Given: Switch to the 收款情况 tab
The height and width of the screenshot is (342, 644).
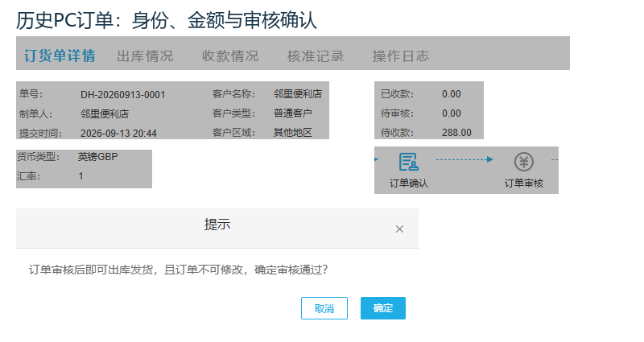Looking at the screenshot, I should pyautogui.click(x=230, y=56).
